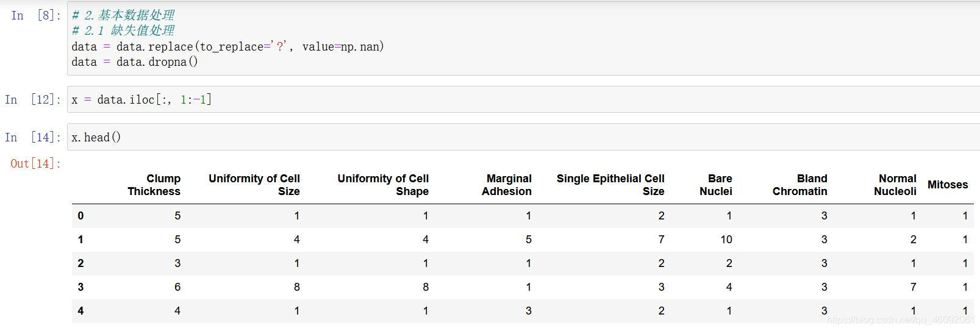
Task: Select the data.dropna() code line
Action: click(135, 62)
